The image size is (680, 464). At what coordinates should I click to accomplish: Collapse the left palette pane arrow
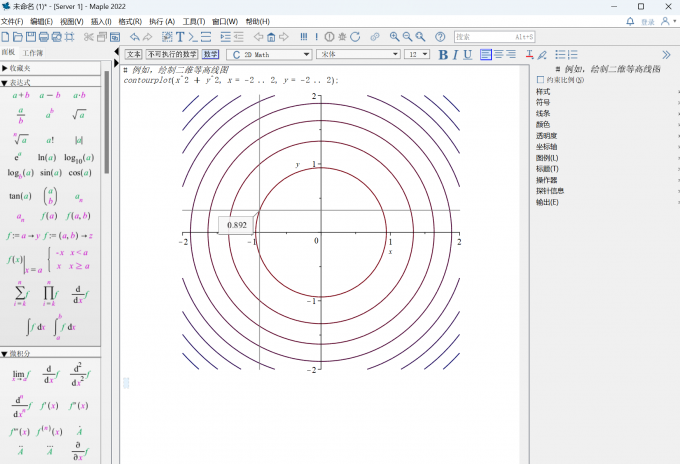click(x=116, y=52)
